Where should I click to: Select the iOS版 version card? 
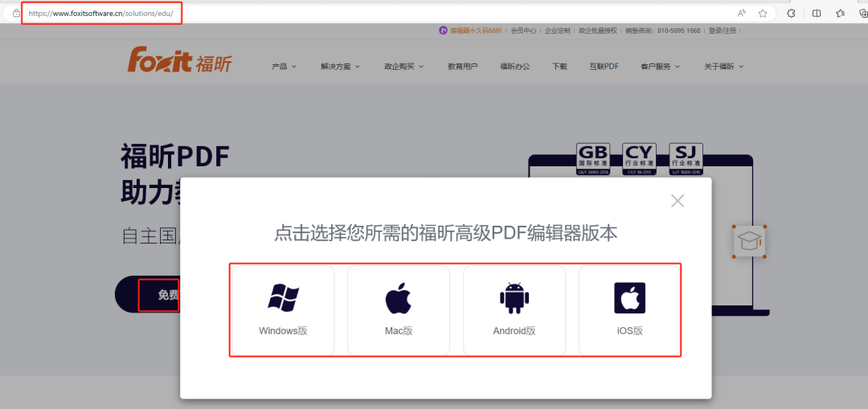tap(629, 310)
